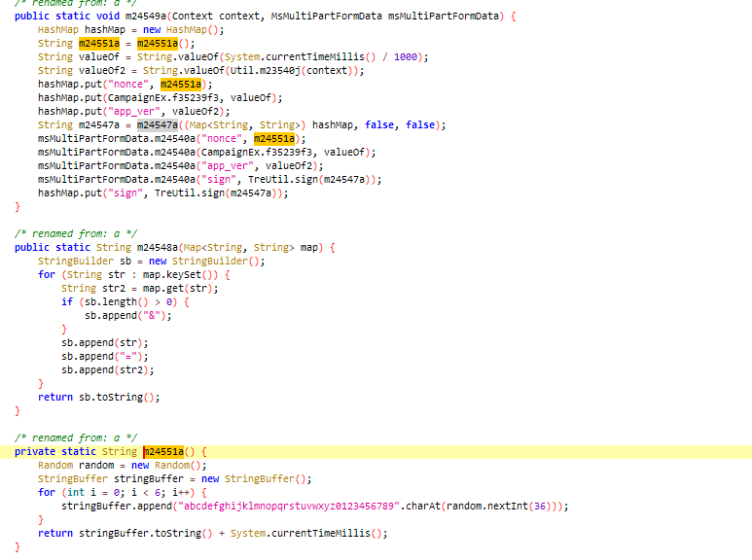Click the MsMultiPartFormData parameter type in m24549a signature
Viewport: 752px width, 560px height.
coord(326,16)
